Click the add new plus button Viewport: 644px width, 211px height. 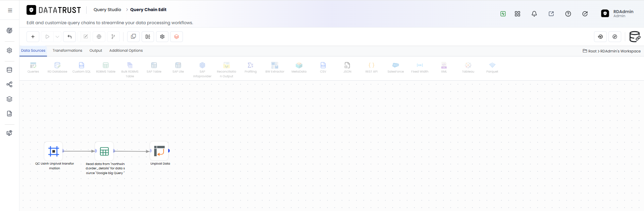pos(33,37)
